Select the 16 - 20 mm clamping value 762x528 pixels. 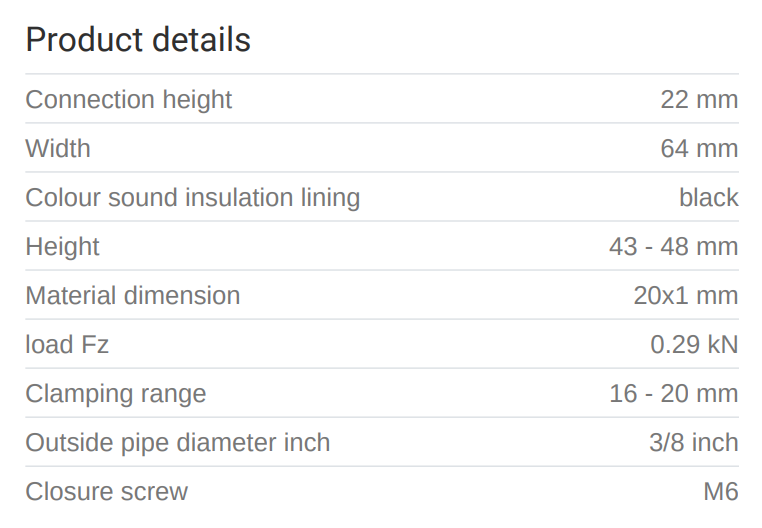pos(673,394)
